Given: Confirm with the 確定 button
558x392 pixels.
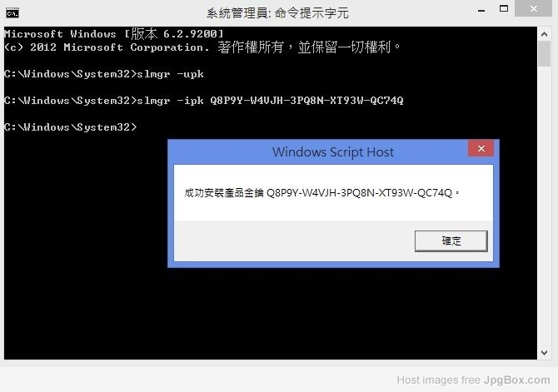Looking at the screenshot, I should [x=451, y=241].
